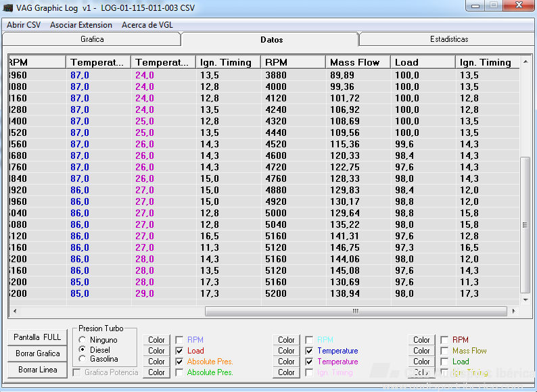Viewport: 537px width, 392px height.
Task: Click the vertical scrollbar up arrow
Action: pos(526,62)
